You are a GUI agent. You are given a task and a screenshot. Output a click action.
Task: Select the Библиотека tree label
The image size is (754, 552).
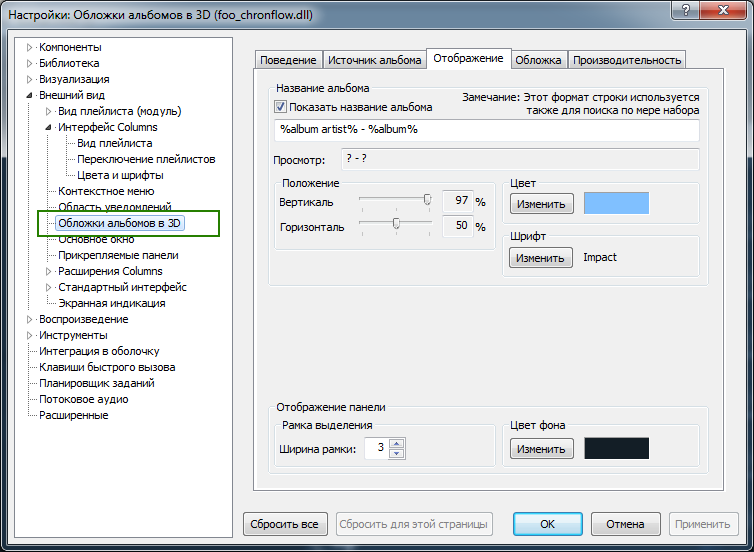tap(69, 63)
